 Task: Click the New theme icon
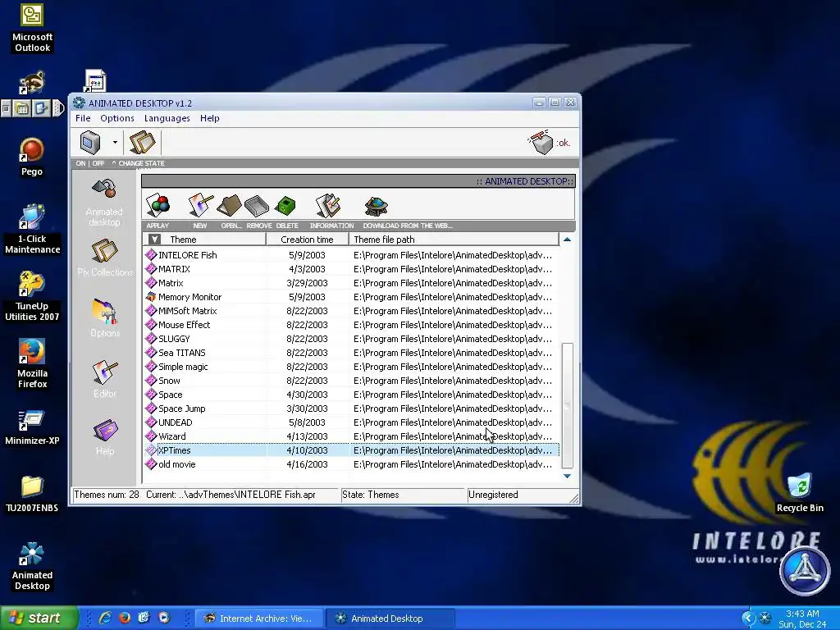[200, 206]
